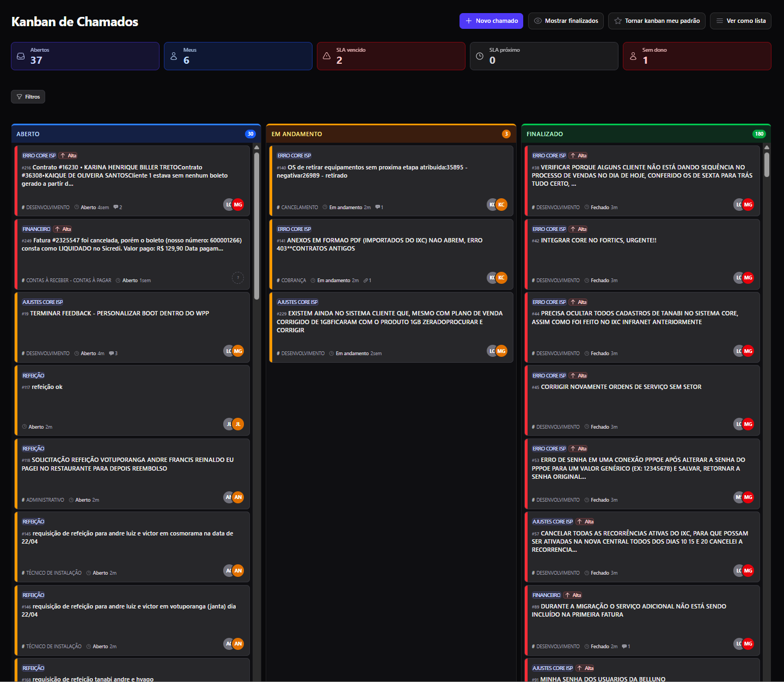This screenshot has height=682, width=784.
Task: Click the 180 count badge on FINALIZADO
Action: pyautogui.click(x=759, y=134)
